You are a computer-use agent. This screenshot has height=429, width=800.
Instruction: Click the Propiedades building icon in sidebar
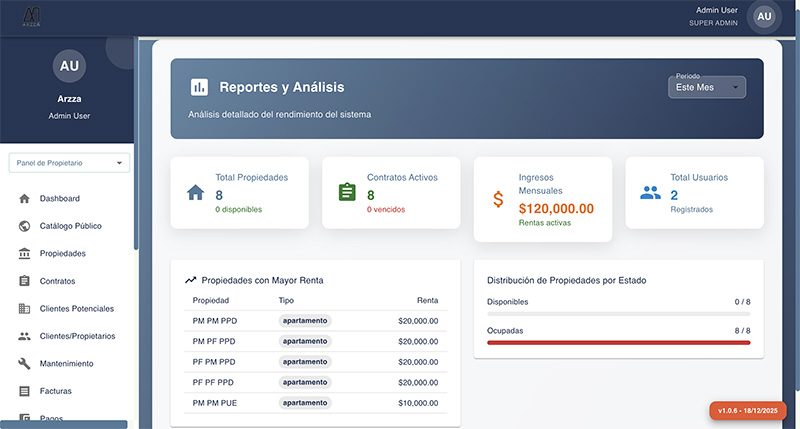pyautogui.click(x=24, y=254)
